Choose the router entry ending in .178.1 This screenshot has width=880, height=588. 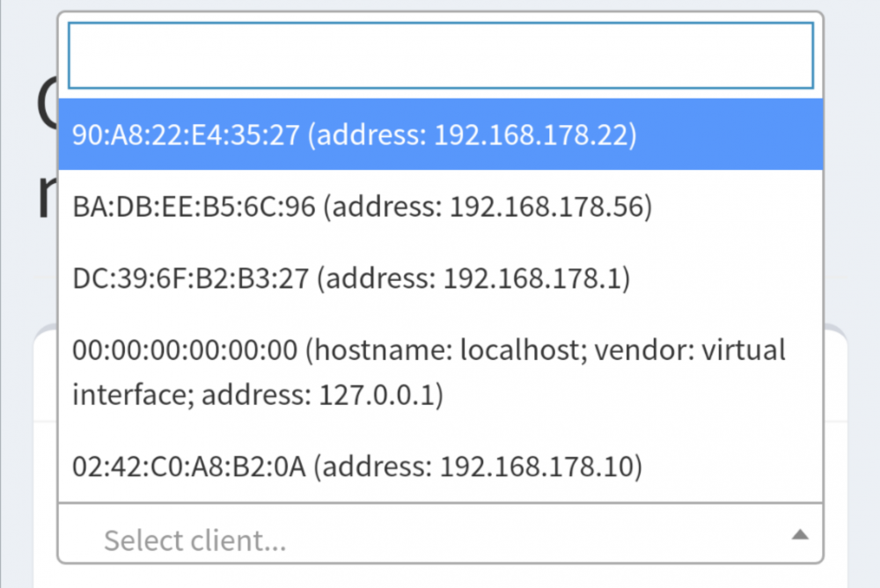(x=441, y=278)
